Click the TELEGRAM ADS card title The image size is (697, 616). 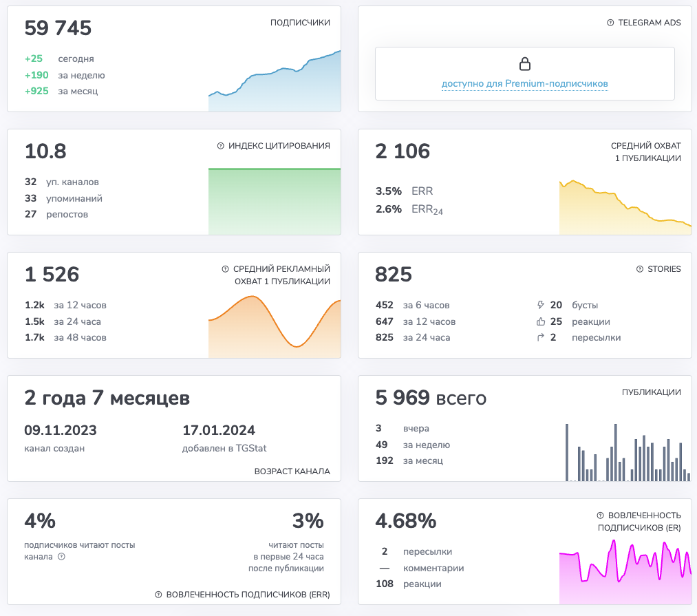pos(650,23)
